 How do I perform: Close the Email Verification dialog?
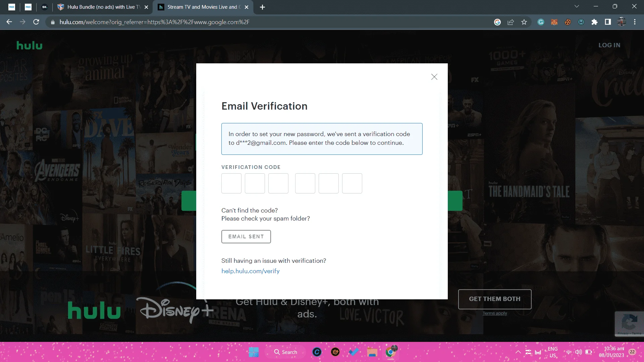[x=434, y=77]
